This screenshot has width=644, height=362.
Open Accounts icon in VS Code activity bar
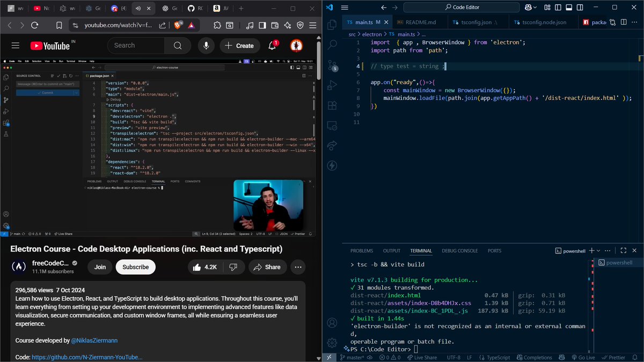pyautogui.click(x=332, y=323)
